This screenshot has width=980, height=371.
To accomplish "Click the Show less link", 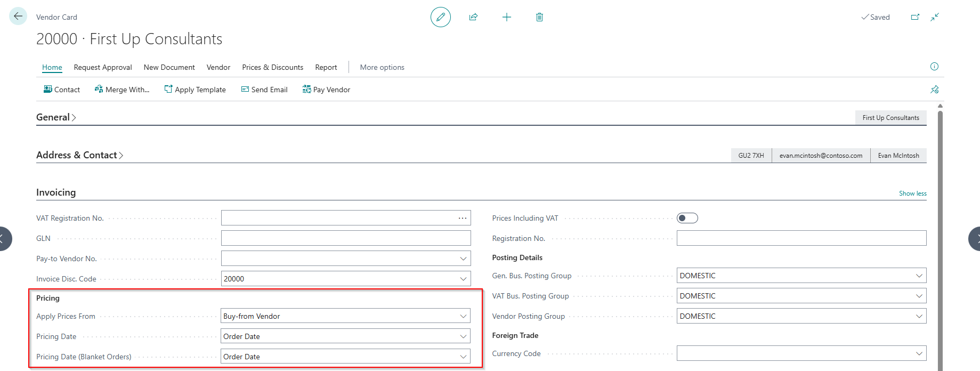I will coord(912,193).
